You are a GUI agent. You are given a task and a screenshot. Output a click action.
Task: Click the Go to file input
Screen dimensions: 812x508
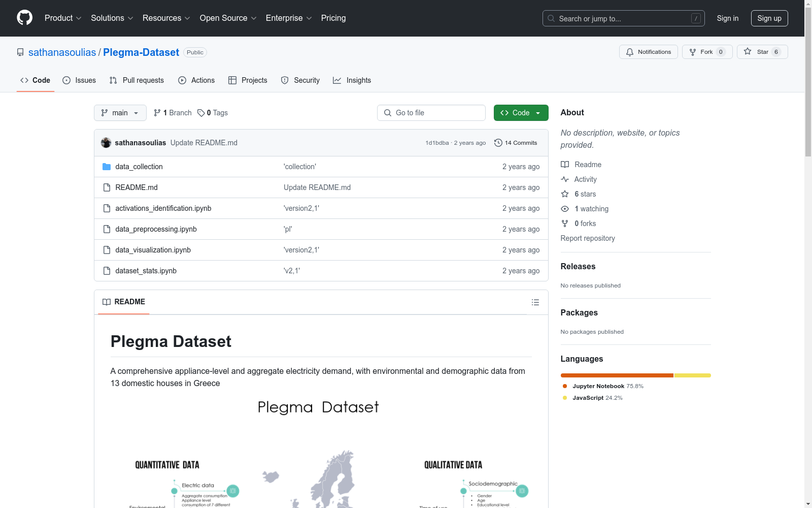coord(431,113)
